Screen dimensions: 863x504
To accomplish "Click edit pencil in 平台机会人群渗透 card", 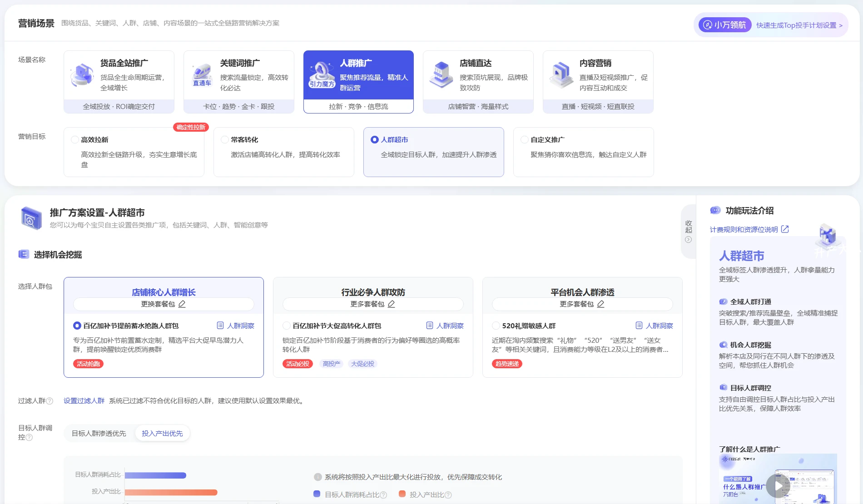I will click(601, 304).
